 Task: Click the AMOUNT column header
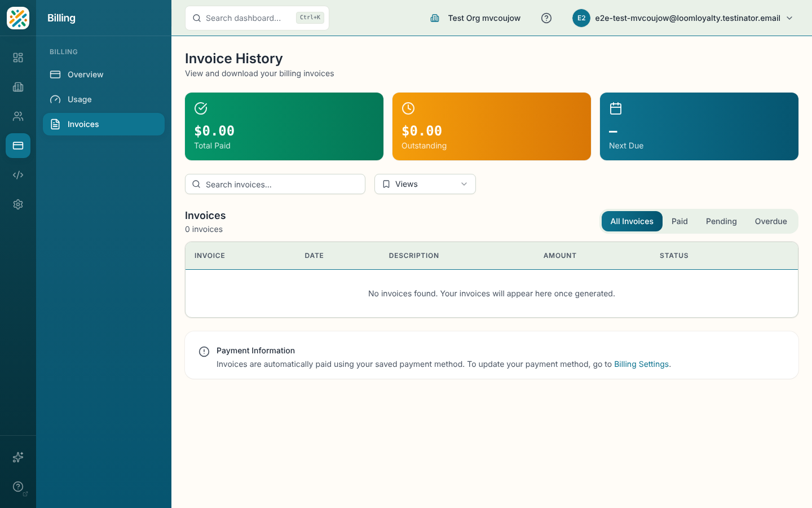pyautogui.click(x=560, y=256)
